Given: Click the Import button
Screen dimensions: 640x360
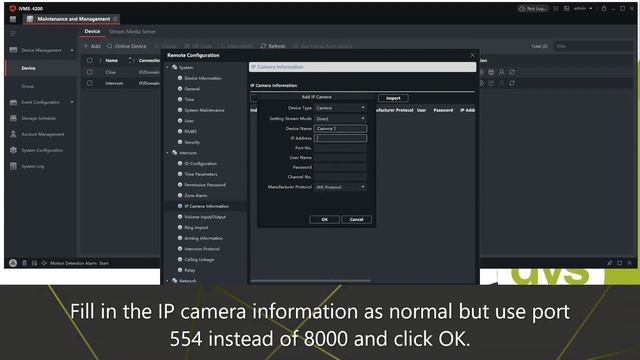Looking at the screenshot, I should click(393, 98).
